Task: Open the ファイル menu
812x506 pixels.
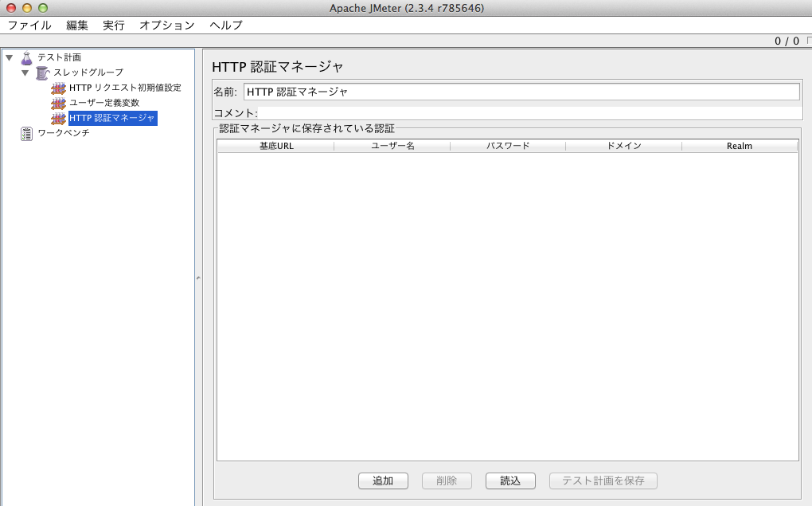Action: pos(29,25)
